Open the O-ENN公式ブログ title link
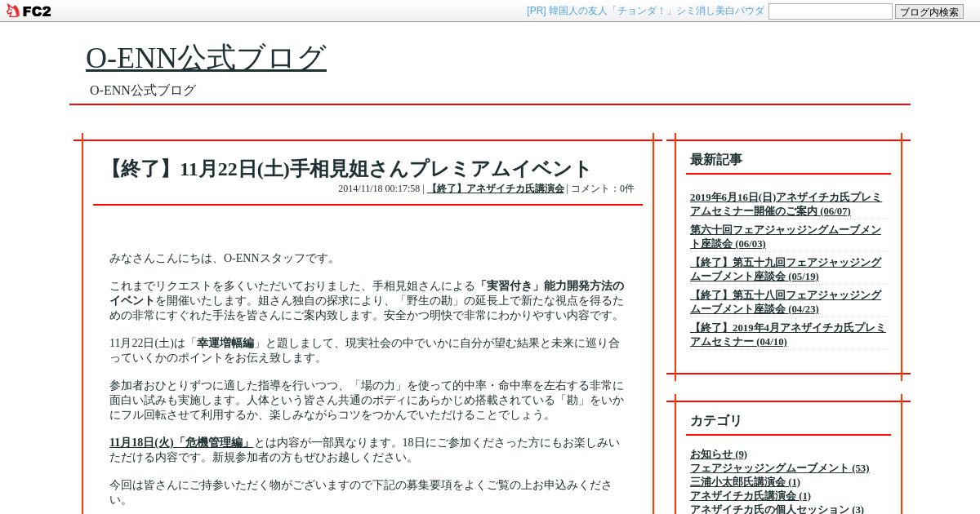The width and height of the screenshot is (980, 514). point(206,58)
